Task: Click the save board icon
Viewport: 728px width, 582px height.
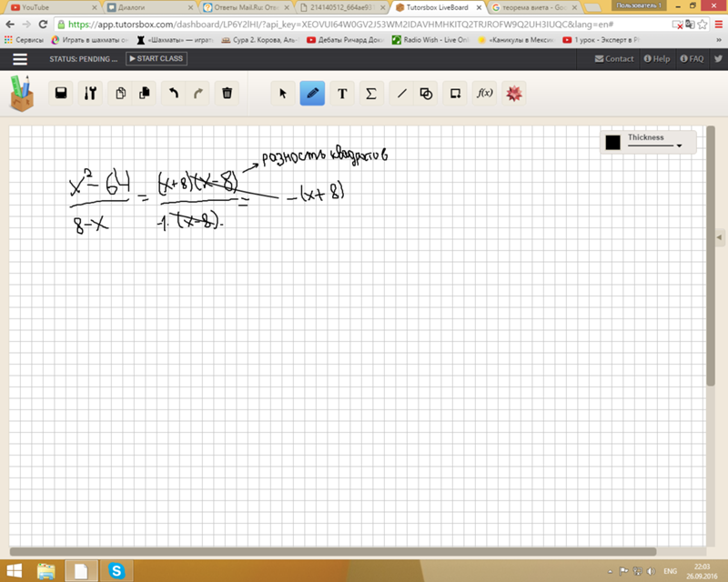Action: point(61,93)
